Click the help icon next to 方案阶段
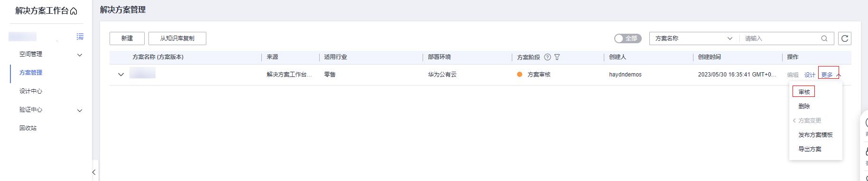868x181 pixels. point(547,57)
